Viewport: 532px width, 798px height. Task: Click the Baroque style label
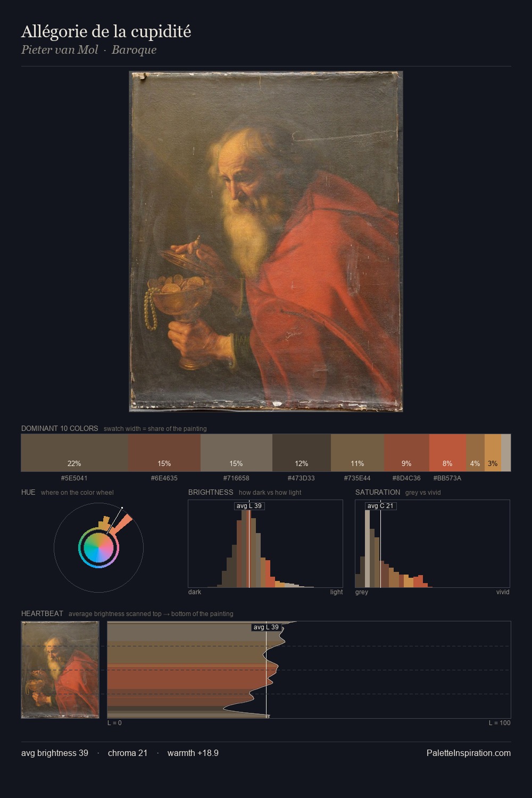point(134,50)
